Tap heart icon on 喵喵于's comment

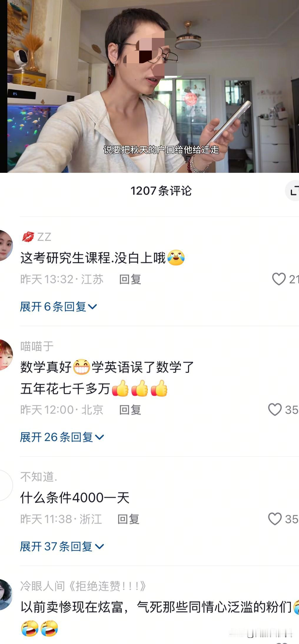coord(275,409)
